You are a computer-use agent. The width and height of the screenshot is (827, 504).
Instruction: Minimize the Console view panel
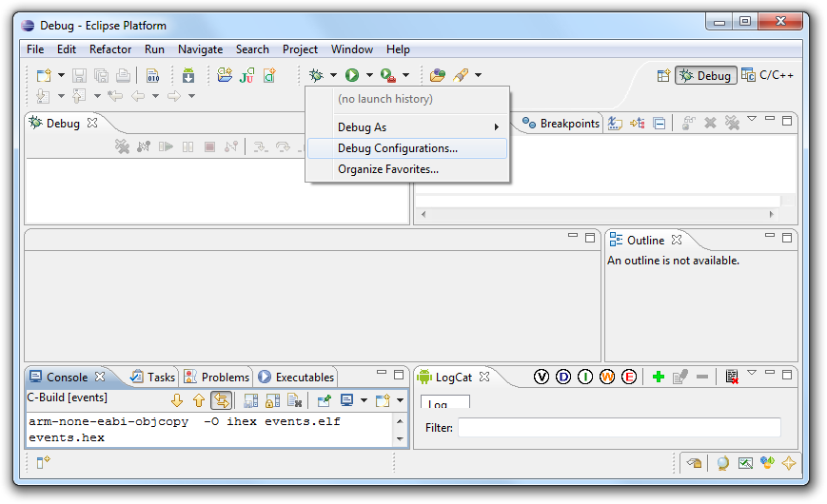pos(382,373)
